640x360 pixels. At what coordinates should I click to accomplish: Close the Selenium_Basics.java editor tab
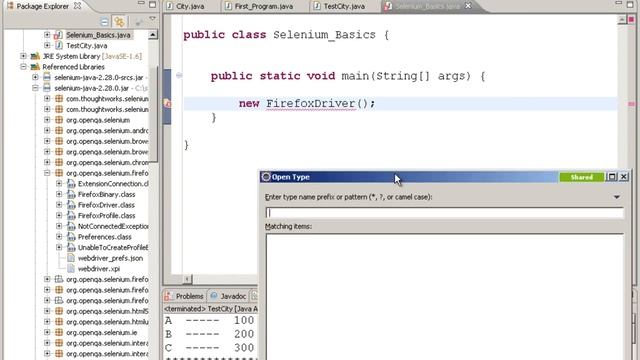(468, 6)
